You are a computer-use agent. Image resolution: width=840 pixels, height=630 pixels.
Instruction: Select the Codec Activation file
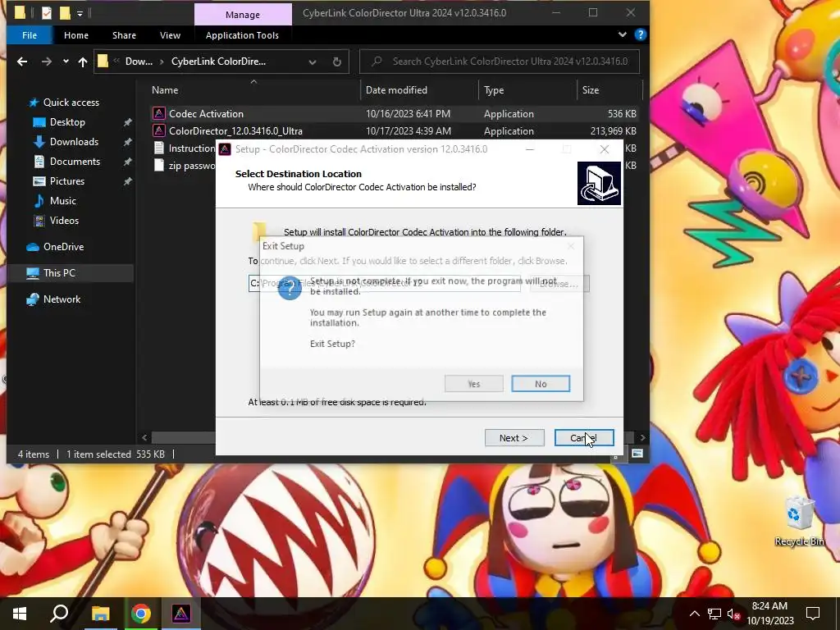pyautogui.click(x=206, y=113)
